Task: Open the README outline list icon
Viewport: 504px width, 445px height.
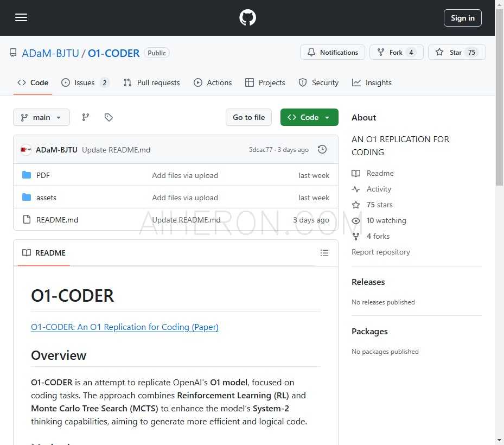Action: pos(324,253)
